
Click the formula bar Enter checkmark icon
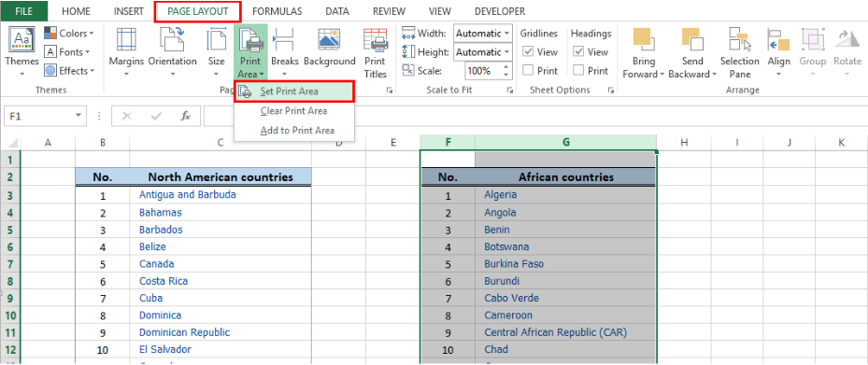156,116
